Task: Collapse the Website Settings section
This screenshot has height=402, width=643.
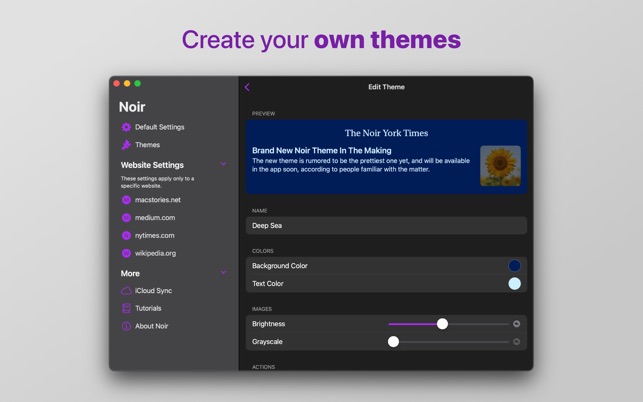Action: (x=223, y=165)
